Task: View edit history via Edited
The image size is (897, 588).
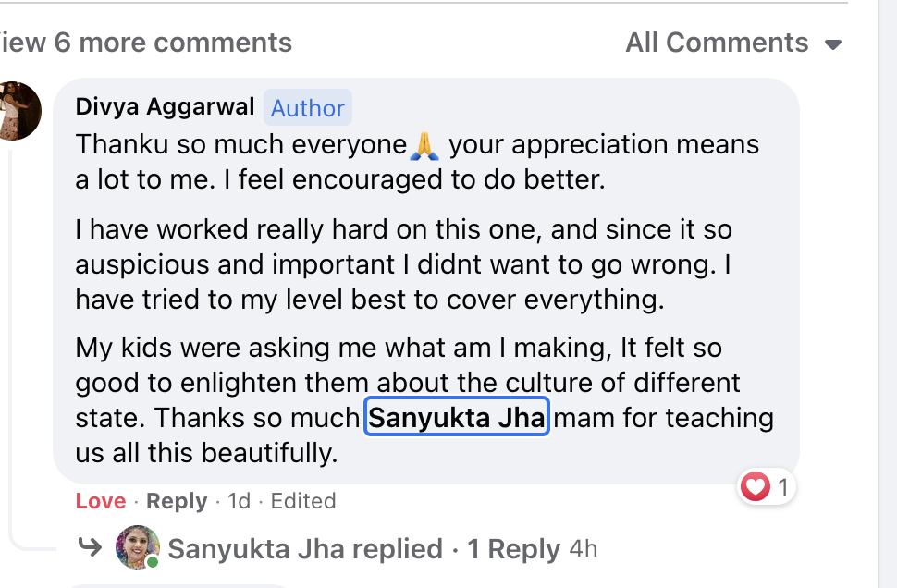Action: 303,501
